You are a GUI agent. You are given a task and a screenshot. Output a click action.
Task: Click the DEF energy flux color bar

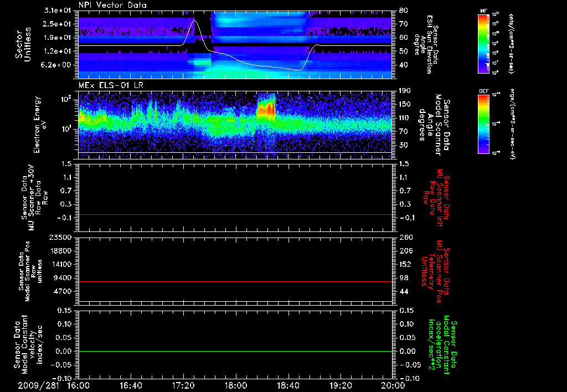(x=483, y=124)
